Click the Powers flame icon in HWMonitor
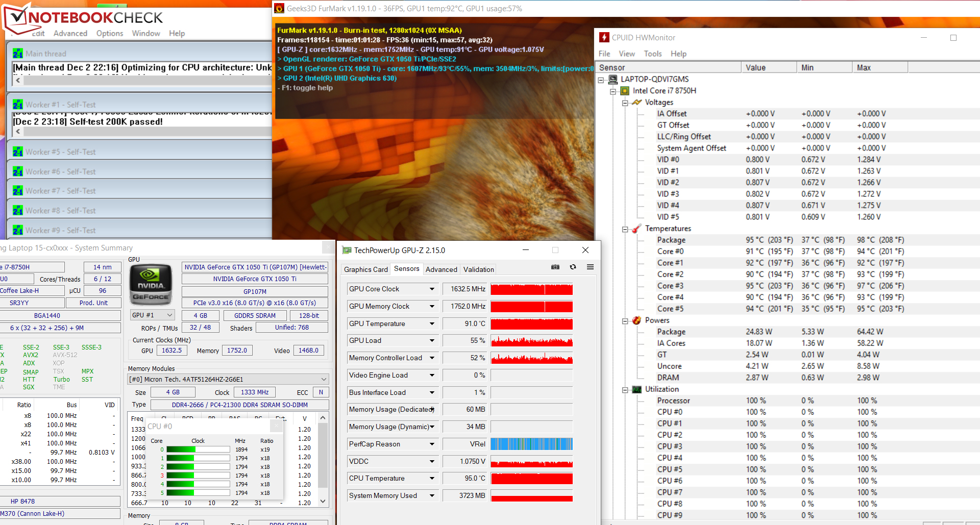 636,320
